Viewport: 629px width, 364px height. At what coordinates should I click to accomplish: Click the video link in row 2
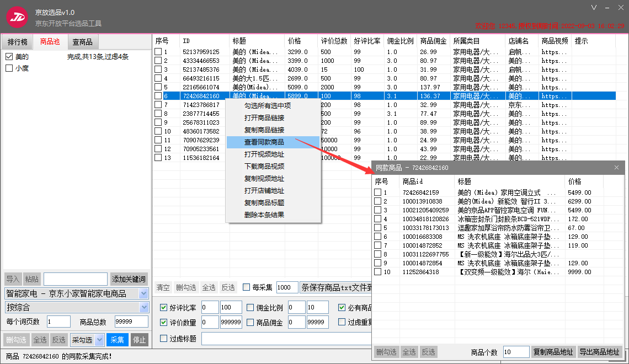(554, 61)
